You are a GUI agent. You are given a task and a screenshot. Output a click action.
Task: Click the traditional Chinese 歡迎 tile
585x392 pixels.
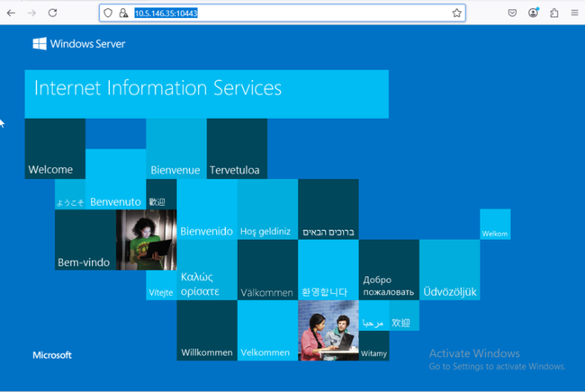pyautogui.click(x=161, y=194)
